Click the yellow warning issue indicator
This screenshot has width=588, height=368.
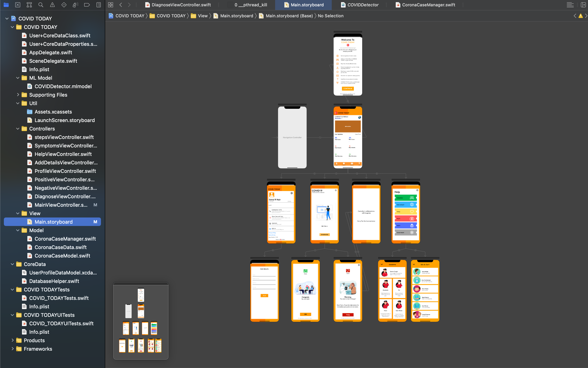581,16
